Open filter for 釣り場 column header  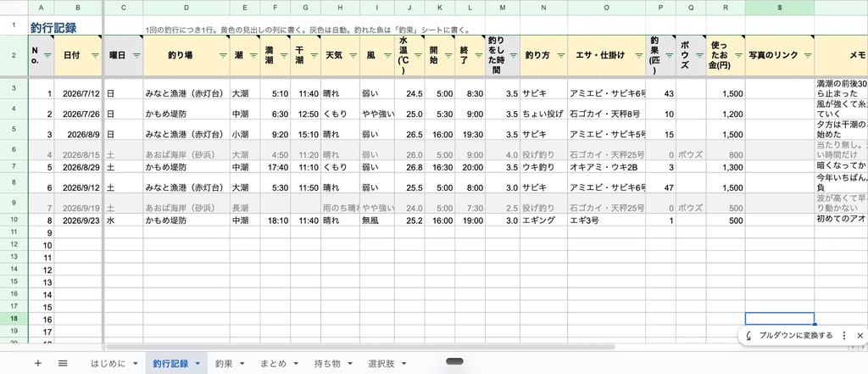223,55
